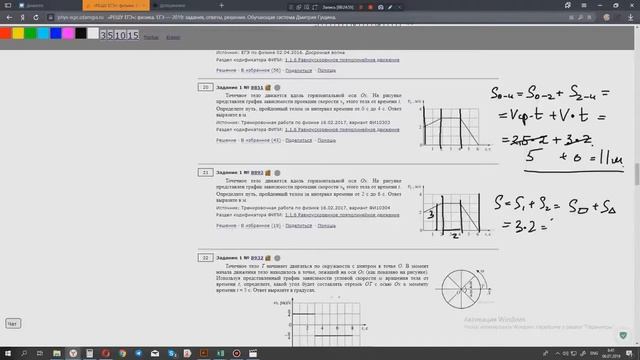
Task: Open the Chrome taskbar icon
Action: click(122, 353)
